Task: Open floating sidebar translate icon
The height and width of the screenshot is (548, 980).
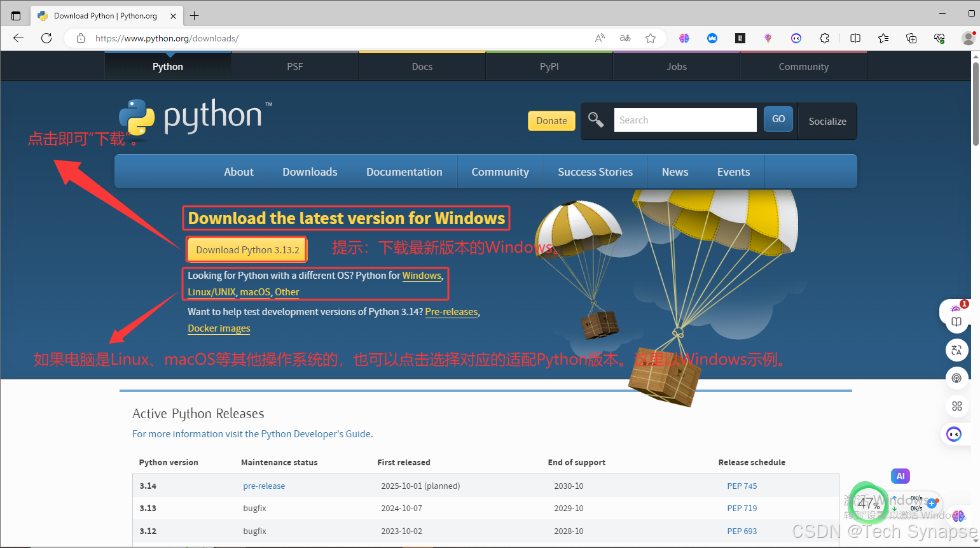Action: point(956,350)
